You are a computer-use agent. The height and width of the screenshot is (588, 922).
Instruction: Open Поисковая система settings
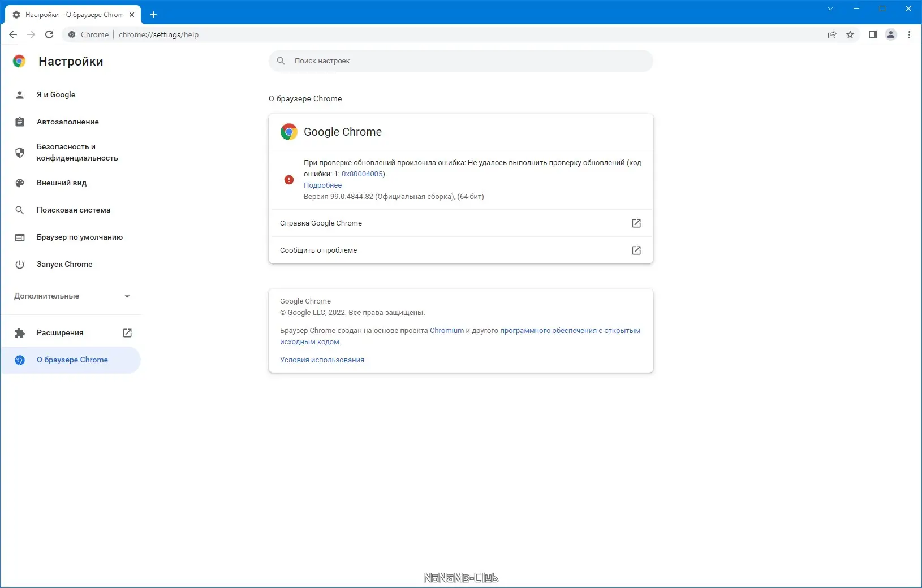[x=71, y=210]
